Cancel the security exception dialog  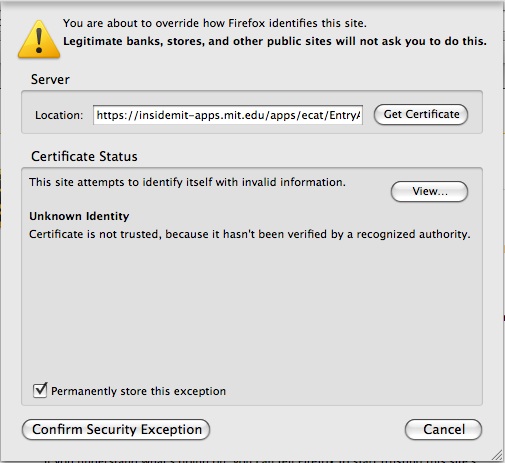[443, 429]
